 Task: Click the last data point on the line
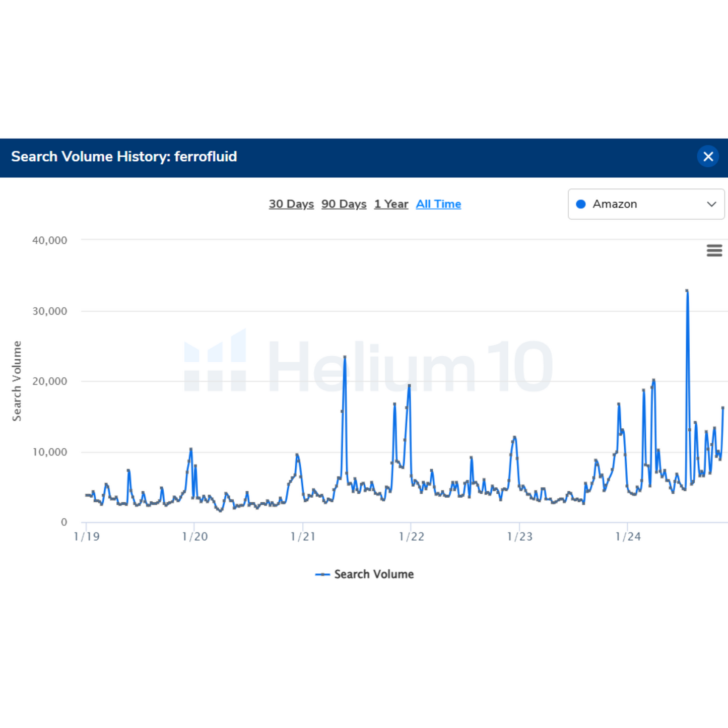pyautogui.click(x=723, y=408)
